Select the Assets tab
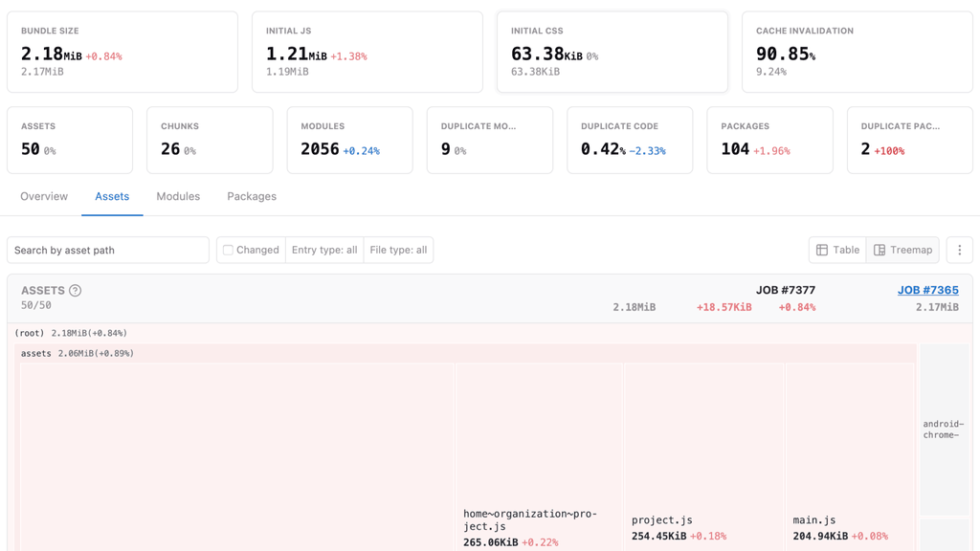This screenshot has width=980, height=551. pos(112,196)
